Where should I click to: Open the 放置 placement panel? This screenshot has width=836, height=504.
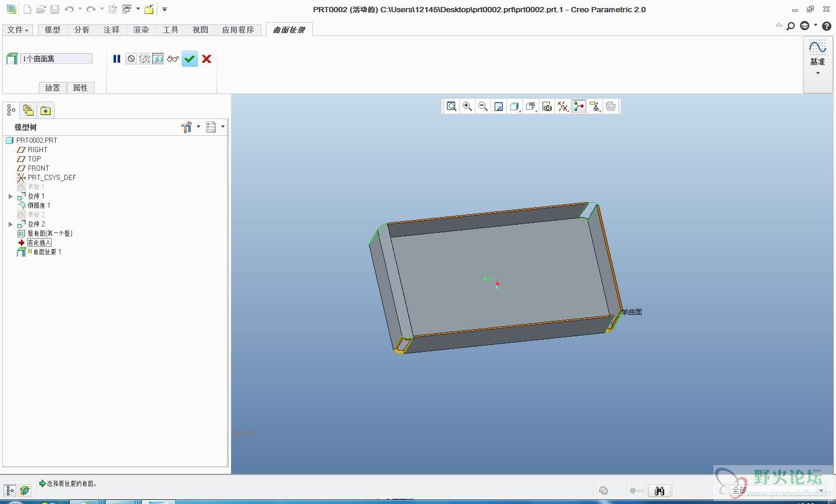click(x=52, y=88)
